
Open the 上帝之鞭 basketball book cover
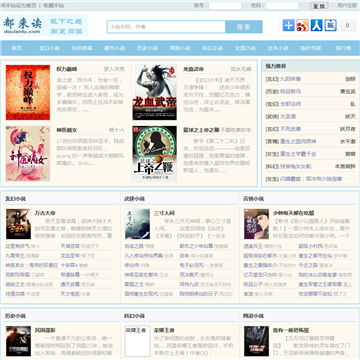tap(155, 154)
